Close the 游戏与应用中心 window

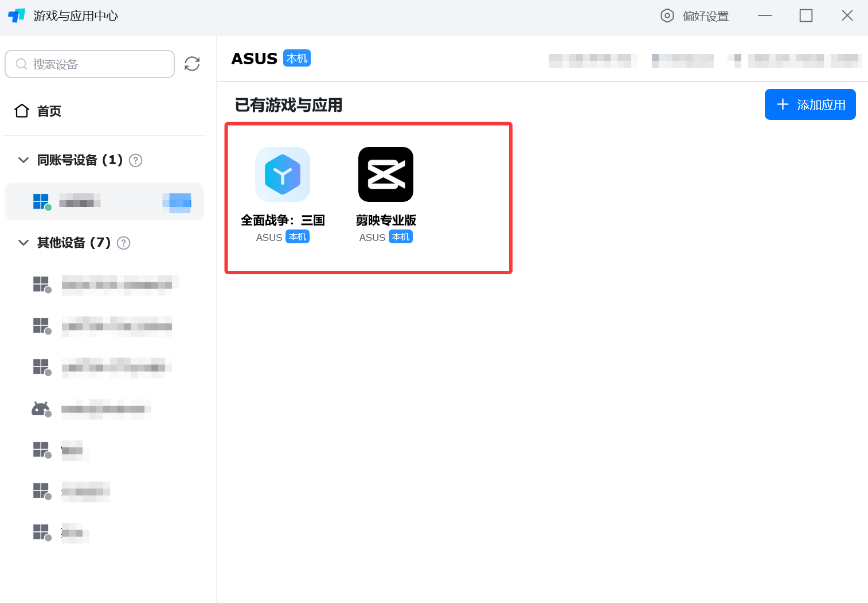(x=847, y=15)
